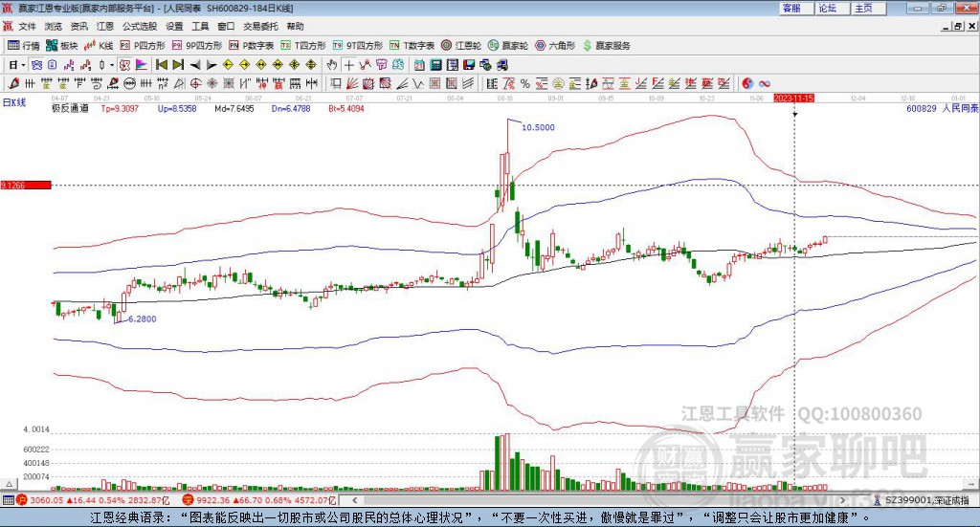
Task: Select the Gann fan lines drawing tool
Action: [x=351, y=83]
